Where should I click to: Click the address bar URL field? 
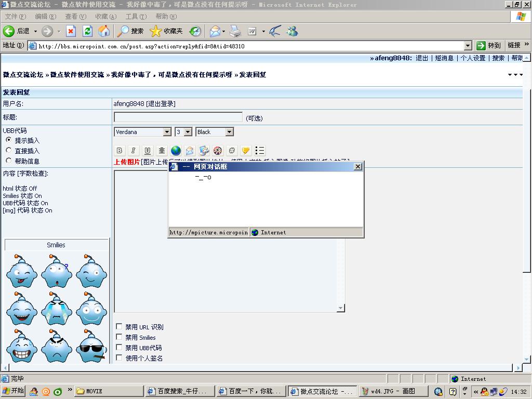(x=246, y=46)
